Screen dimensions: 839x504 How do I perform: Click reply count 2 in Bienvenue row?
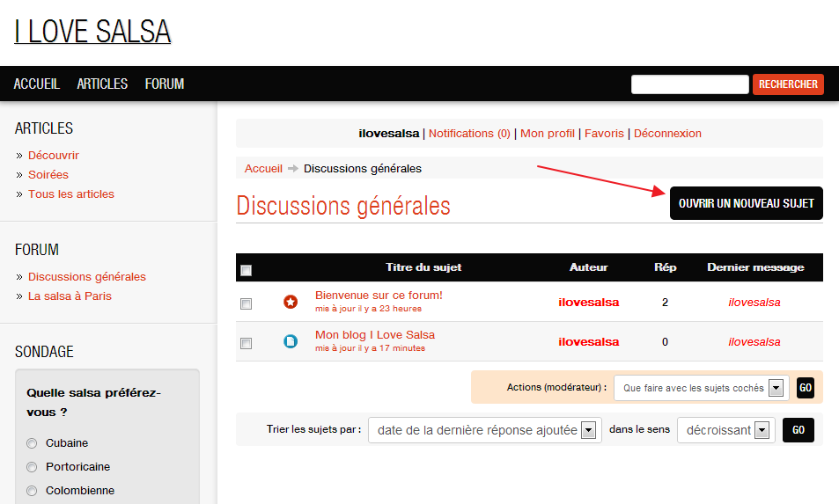665,303
